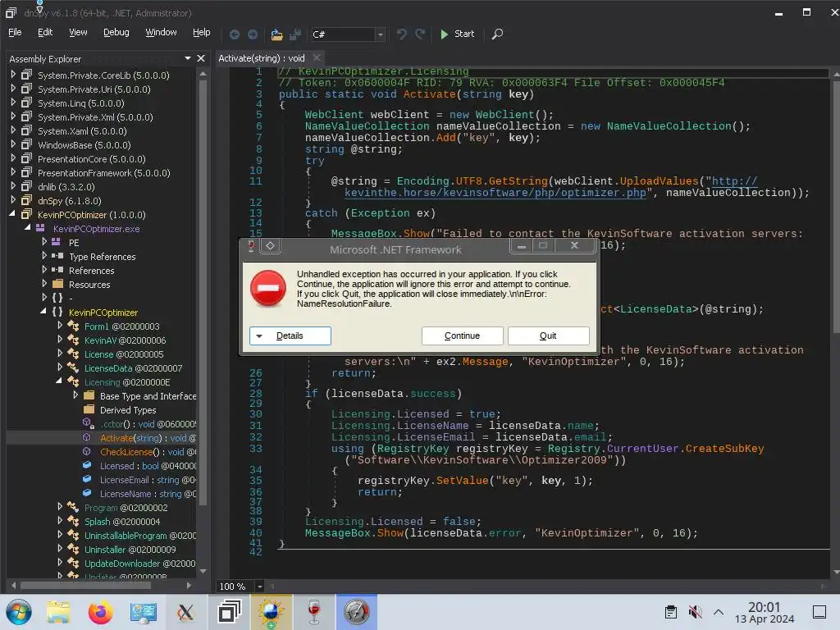Image resolution: width=840 pixels, height=630 pixels.
Task: Click the Redo toolbar icon
Action: (421, 34)
